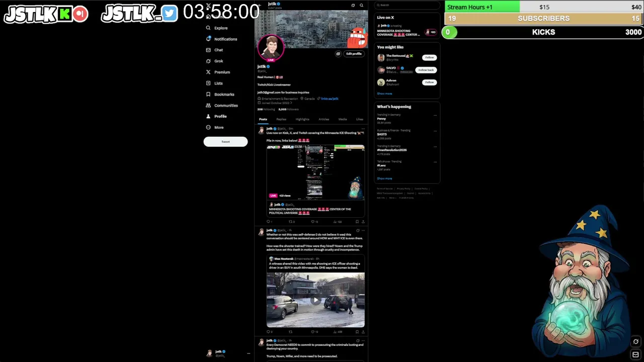Viewport: 644px width, 362px height.
Task: Share the self-defense post
Action: [363, 332]
